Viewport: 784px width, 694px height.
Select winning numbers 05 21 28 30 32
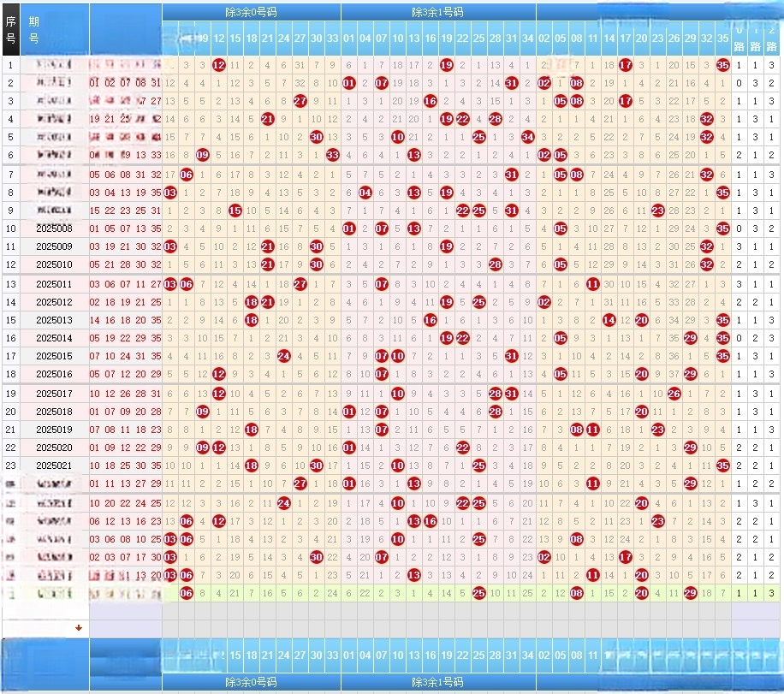(126, 264)
